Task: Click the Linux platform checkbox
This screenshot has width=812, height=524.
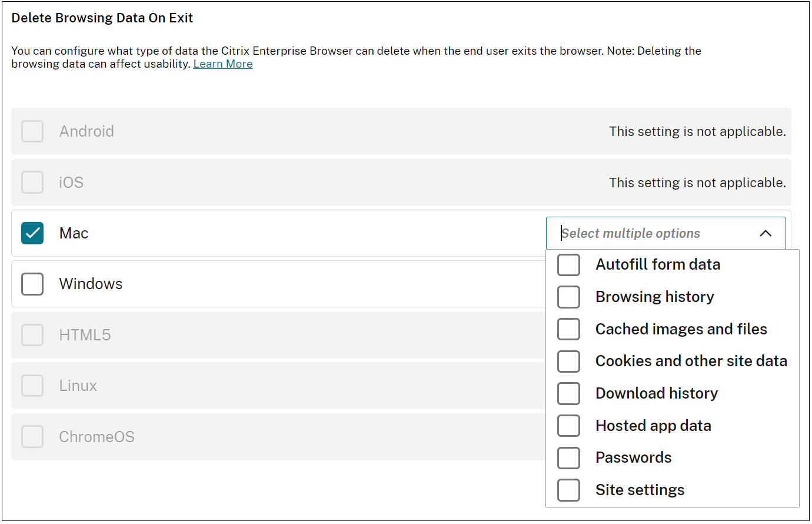Action: click(32, 386)
